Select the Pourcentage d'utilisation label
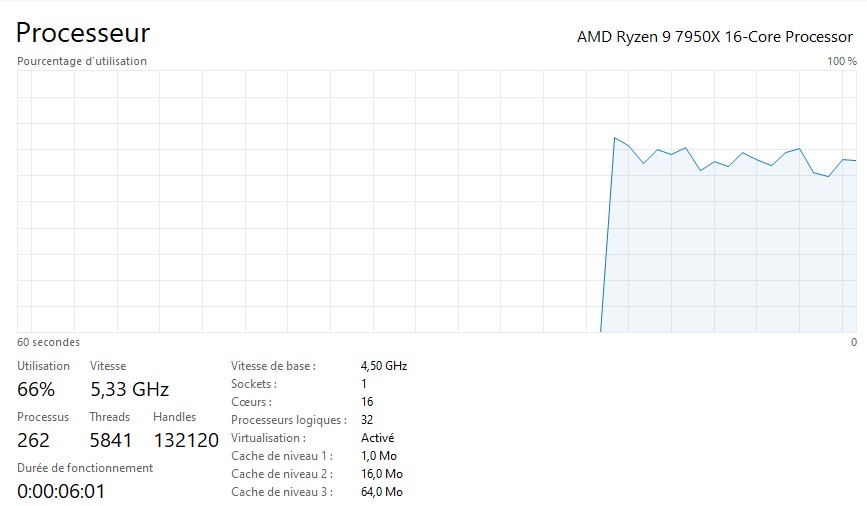 82,61
